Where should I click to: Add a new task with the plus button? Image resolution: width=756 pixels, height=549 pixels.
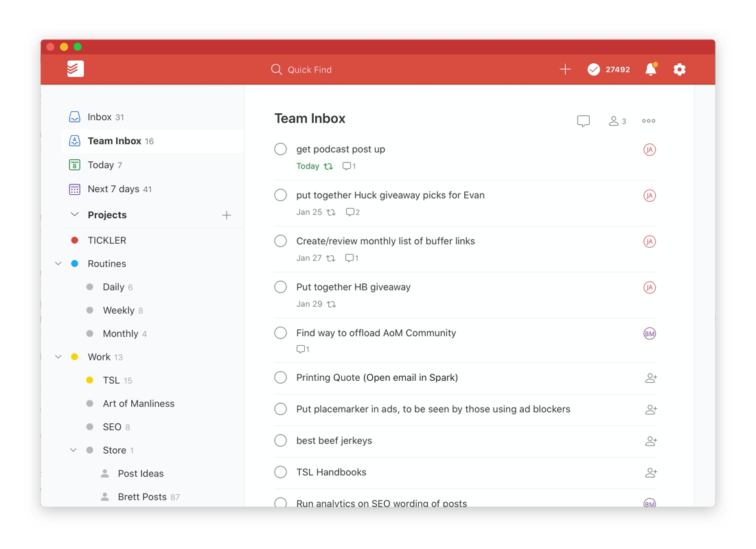[565, 69]
